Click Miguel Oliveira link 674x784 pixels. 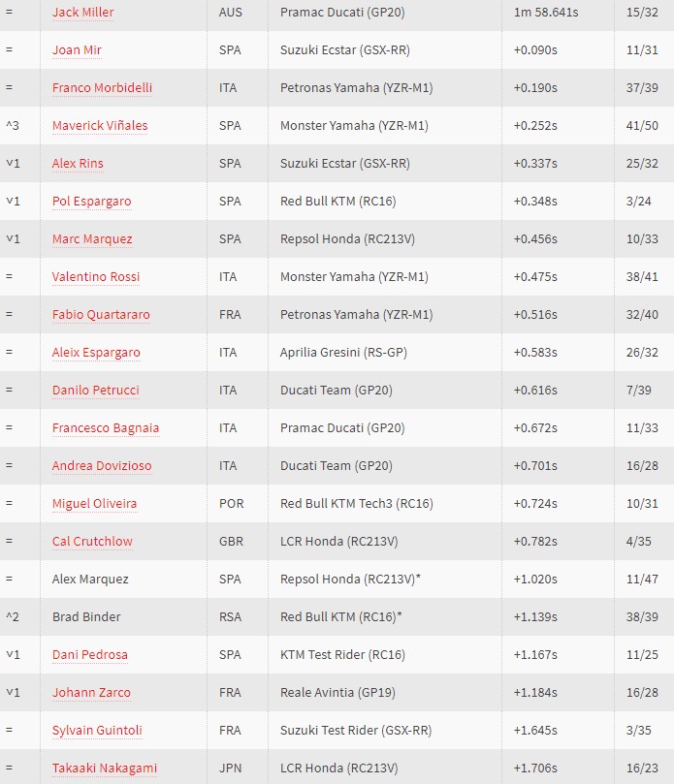[95, 504]
